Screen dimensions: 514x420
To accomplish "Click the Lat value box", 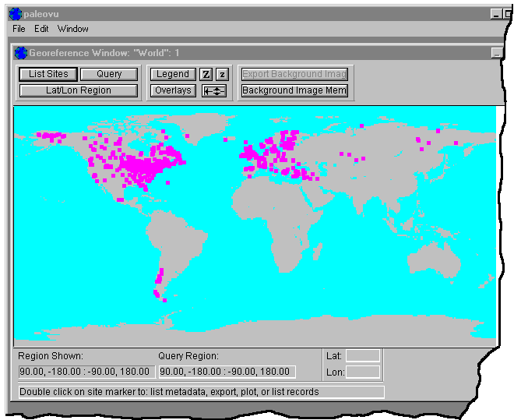I will pyautogui.click(x=363, y=355).
